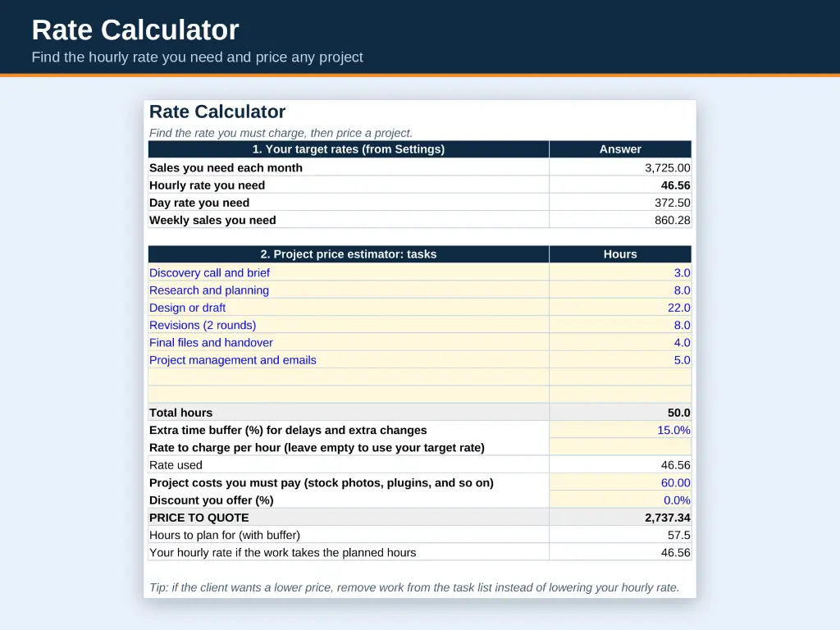
Task: Click 'Hours to plan for (with buffer)' label
Action: pos(225,535)
